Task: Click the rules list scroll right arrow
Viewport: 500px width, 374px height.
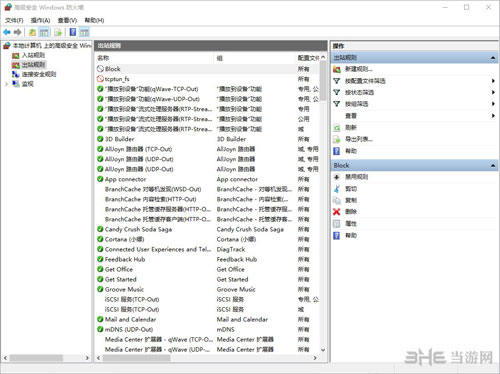Action: pyautogui.click(x=315, y=358)
